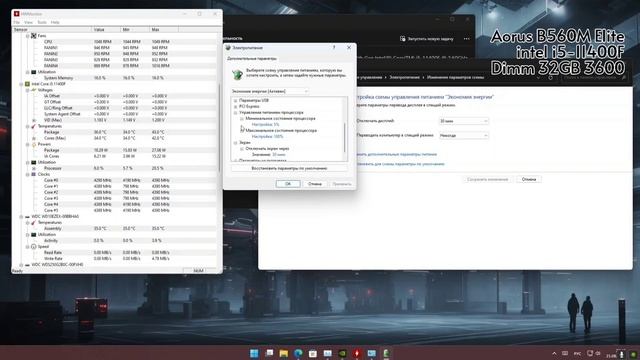640x360 pixels.
Task: Click the restore scheme defaults link
Action: (400, 164)
